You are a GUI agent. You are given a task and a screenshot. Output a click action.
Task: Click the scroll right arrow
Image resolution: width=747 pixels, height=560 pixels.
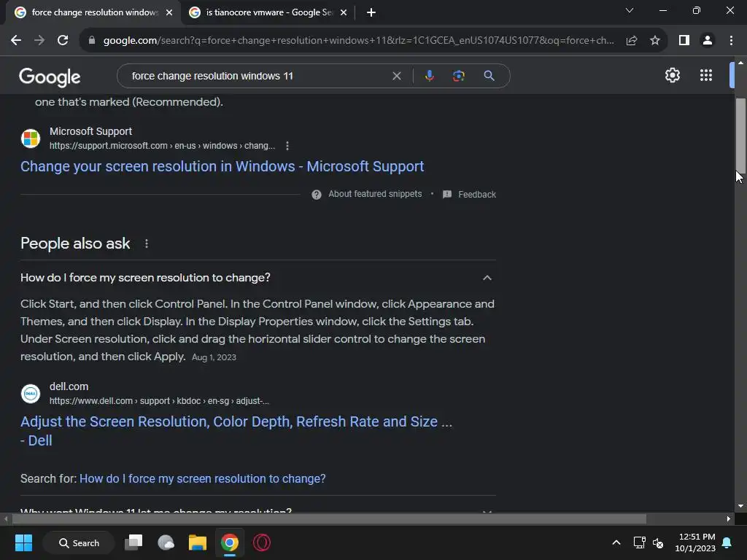pyautogui.click(x=728, y=518)
